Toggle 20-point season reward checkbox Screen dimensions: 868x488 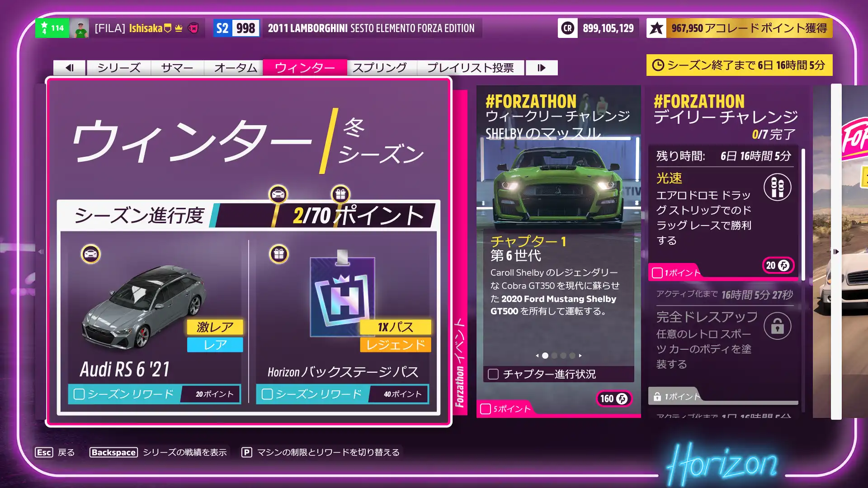79,394
